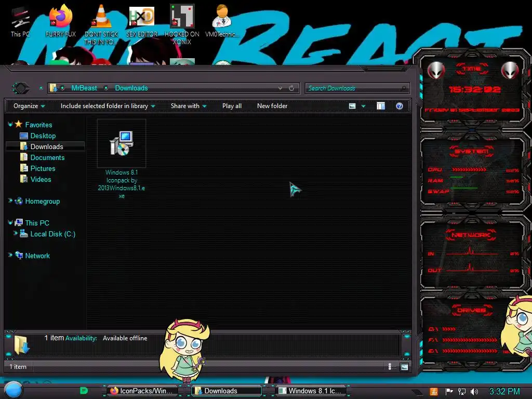Viewport: 532px width, 399px height.
Task: Click Play all in toolbar
Action: tap(232, 106)
